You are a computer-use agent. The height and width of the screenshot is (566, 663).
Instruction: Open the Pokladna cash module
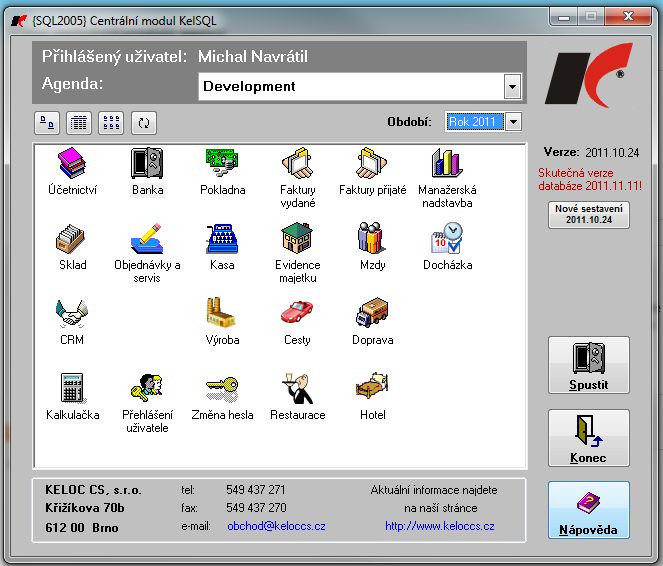click(x=222, y=171)
